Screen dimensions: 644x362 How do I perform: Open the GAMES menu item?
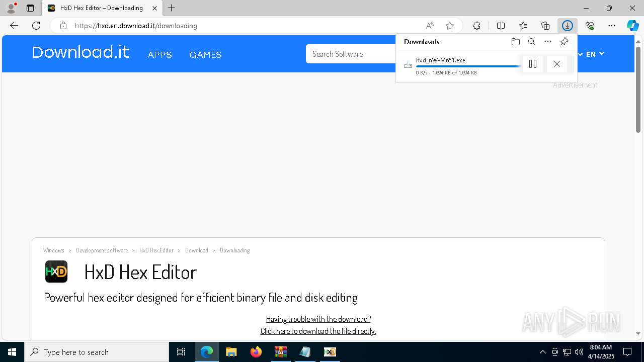(205, 55)
